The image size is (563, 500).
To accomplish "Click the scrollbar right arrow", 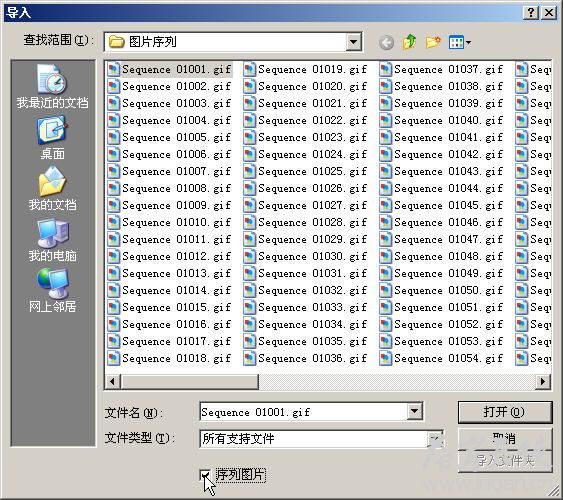I will (543, 381).
